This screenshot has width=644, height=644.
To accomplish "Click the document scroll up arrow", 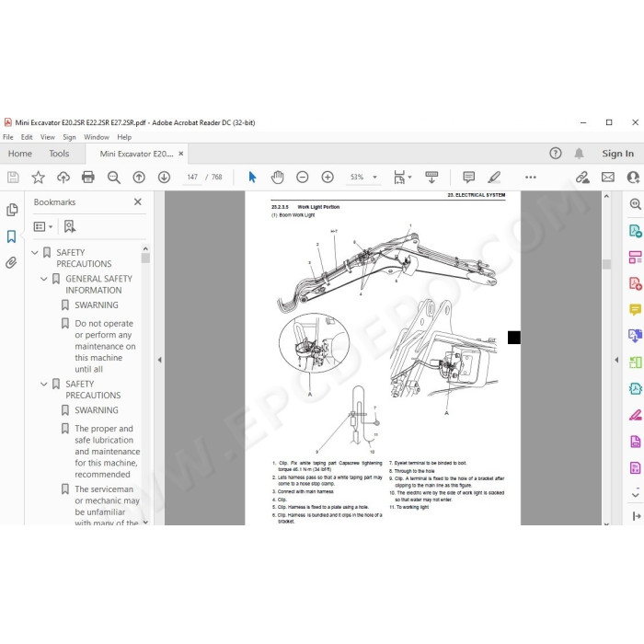I will [606, 196].
